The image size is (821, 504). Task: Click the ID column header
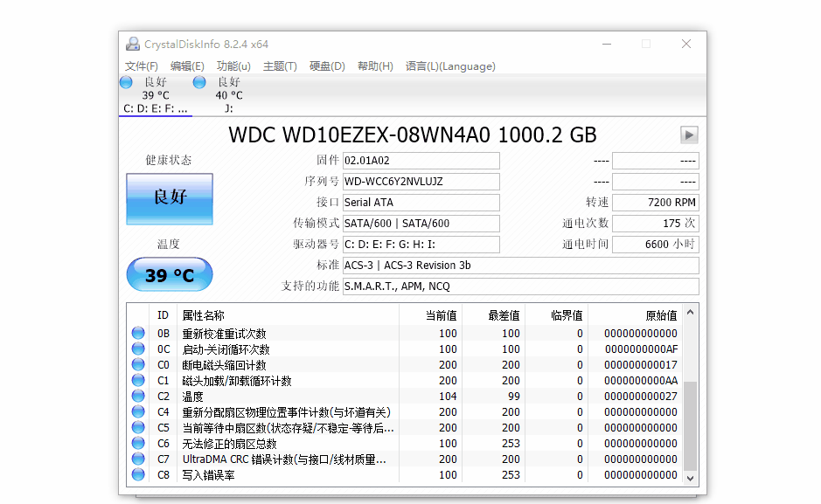tap(163, 315)
